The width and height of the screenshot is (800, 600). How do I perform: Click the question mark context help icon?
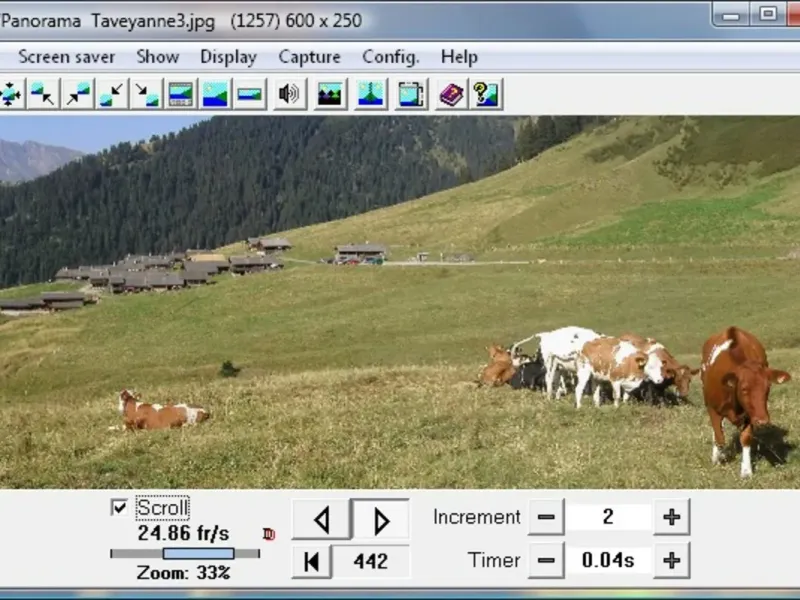pyautogui.click(x=486, y=94)
